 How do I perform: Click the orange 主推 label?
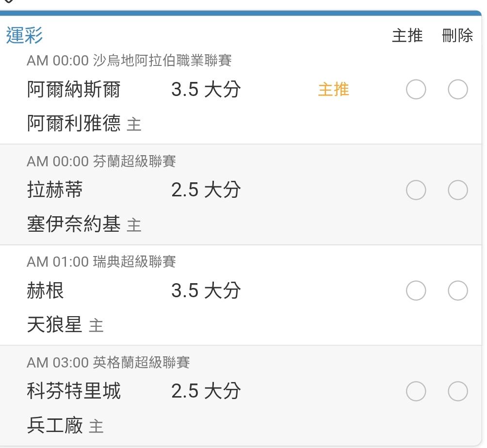[x=334, y=89]
